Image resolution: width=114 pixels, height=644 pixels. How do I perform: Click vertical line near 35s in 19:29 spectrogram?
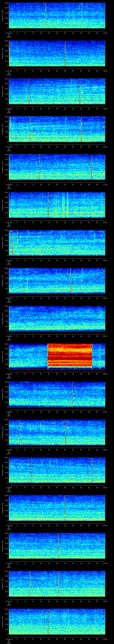[x=65, y=508]
